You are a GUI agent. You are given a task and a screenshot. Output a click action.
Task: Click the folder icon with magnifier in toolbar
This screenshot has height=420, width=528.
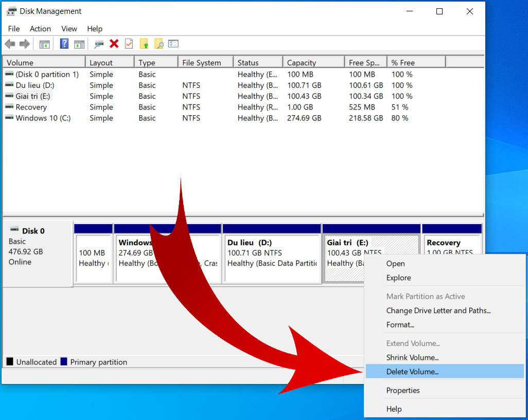coord(159,44)
